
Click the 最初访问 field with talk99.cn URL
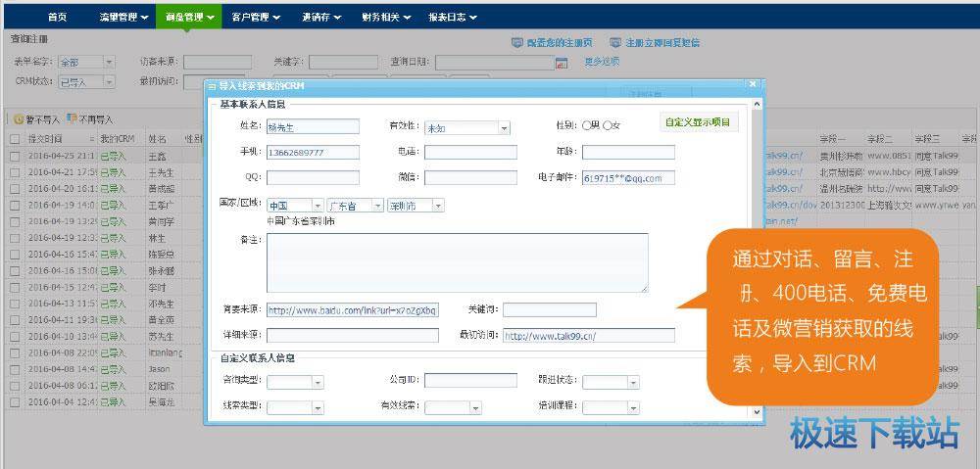(x=589, y=336)
